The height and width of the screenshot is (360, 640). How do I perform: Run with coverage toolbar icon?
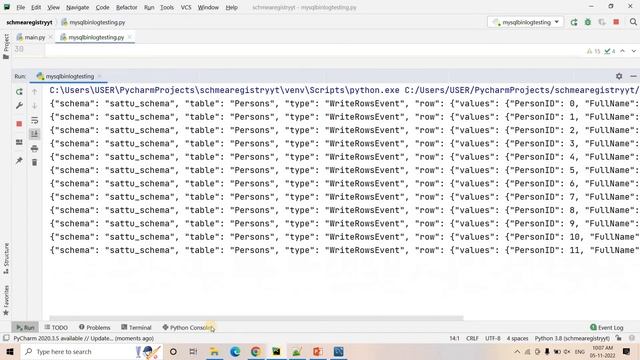click(x=602, y=22)
